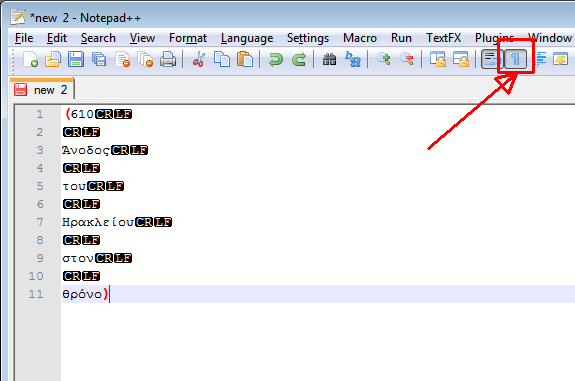Click the word 'θρόνο)' on line 11
The height and width of the screenshot is (381, 575).
[86, 294]
